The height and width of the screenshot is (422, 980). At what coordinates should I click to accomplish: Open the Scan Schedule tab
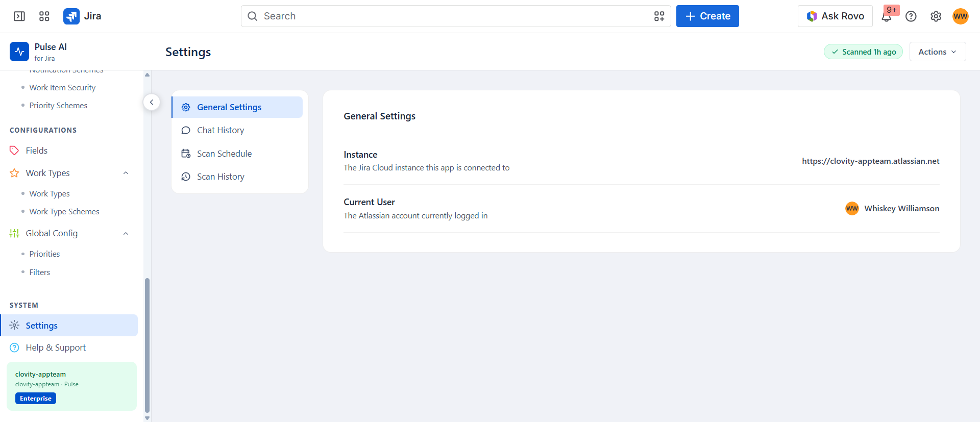click(237, 154)
